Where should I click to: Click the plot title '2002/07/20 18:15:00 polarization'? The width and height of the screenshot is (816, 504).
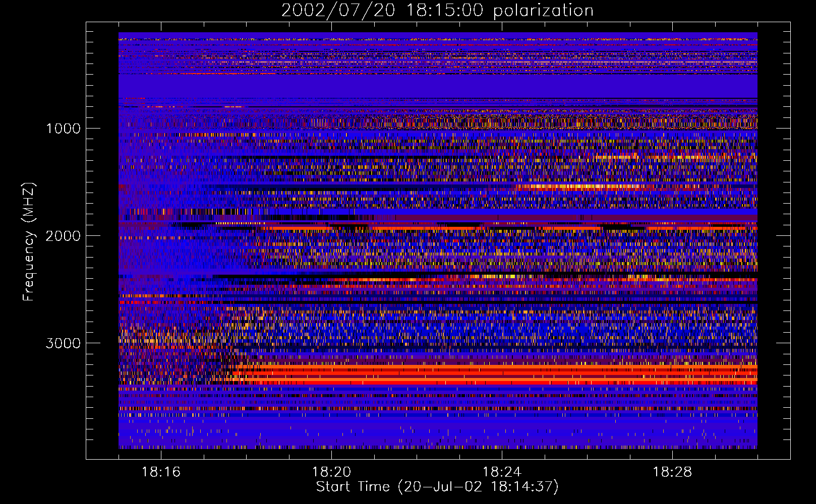point(437,11)
